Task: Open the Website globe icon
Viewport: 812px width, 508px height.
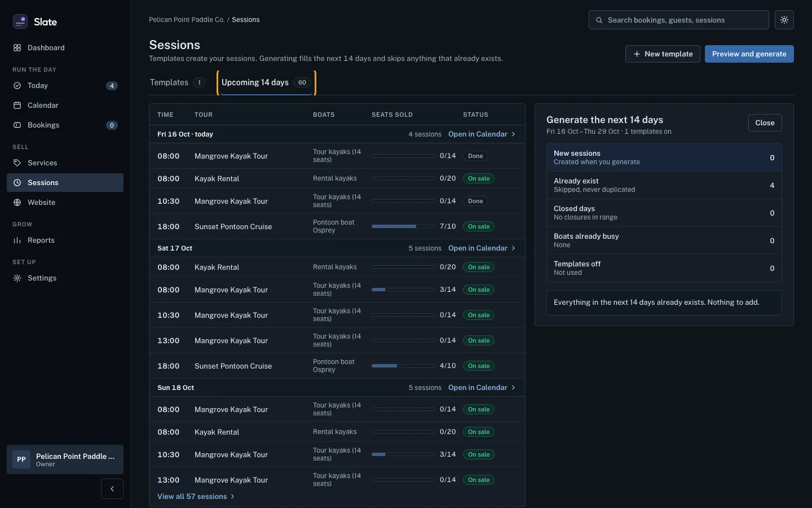Action: tap(17, 203)
